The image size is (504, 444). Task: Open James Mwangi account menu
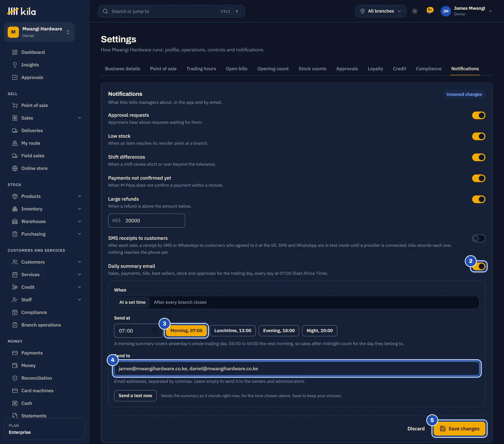467,11
